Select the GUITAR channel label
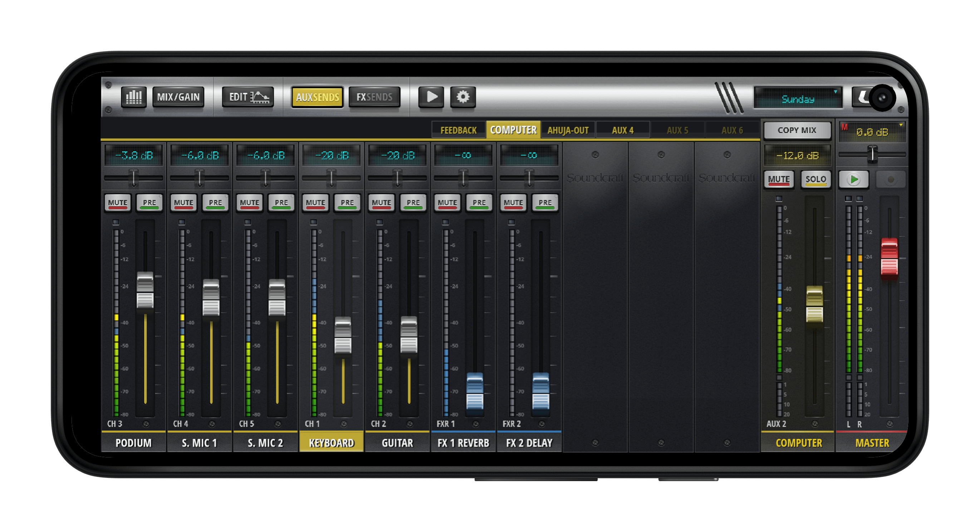 point(397,443)
